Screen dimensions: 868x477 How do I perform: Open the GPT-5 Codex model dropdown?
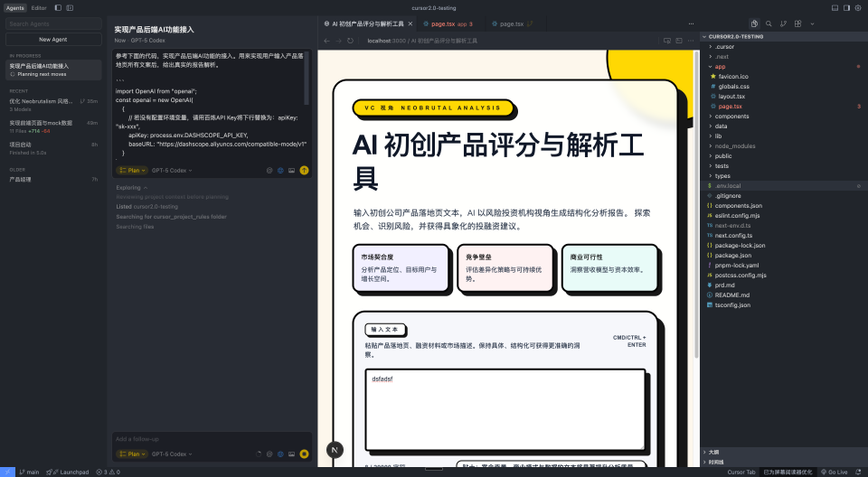click(172, 170)
